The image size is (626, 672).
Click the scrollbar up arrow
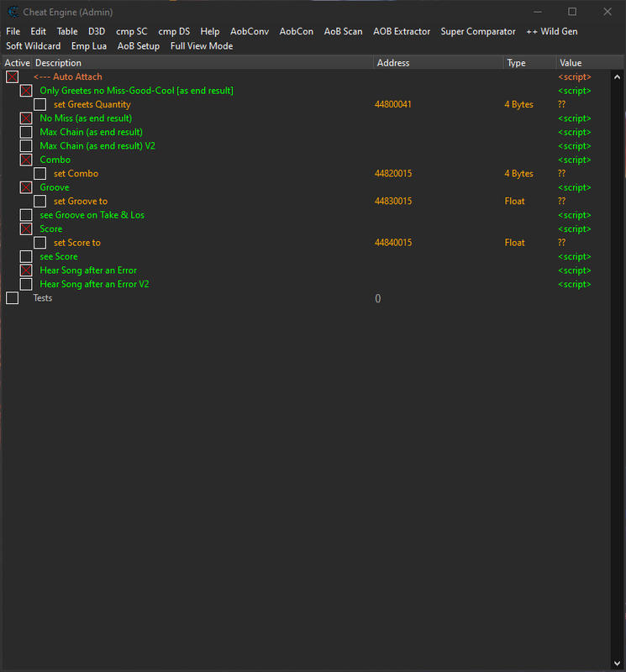coord(617,77)
